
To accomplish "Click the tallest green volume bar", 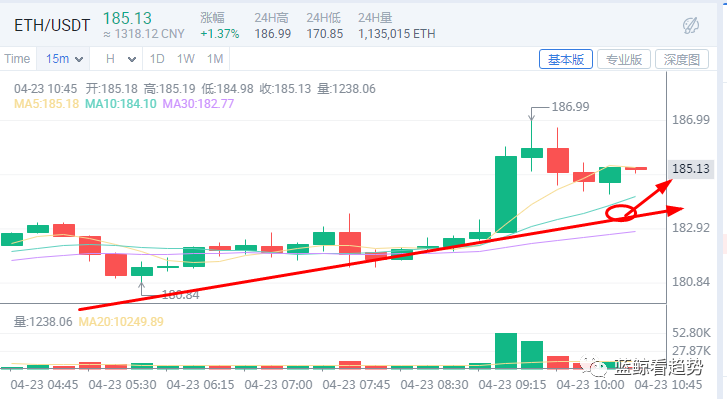I will pyautogui.click(x=506, y=351).
